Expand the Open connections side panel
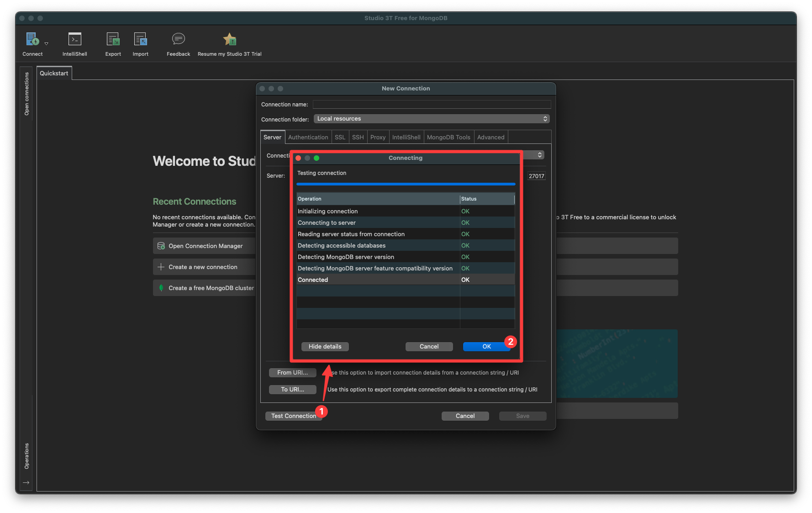The image size is (812, 513). pyautogui.click(x=26, y=94)
